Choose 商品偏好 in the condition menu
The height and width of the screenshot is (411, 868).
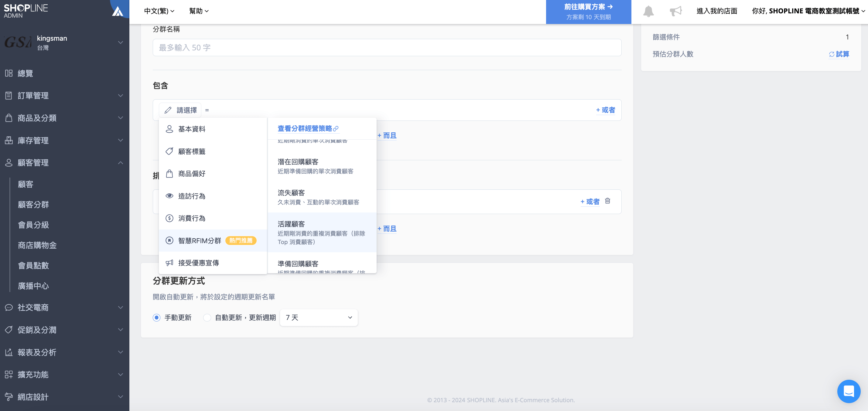pyautogui.click(x=213, y=174)
